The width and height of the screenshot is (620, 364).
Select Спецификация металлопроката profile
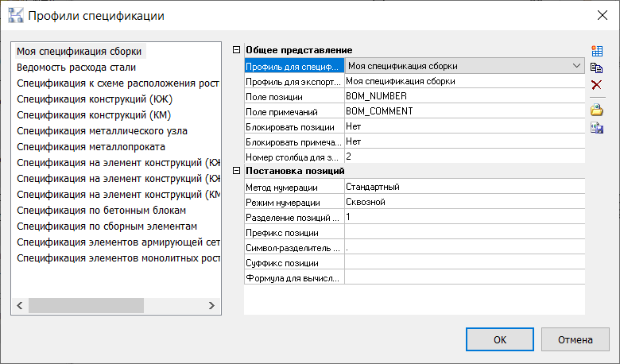click(x=91, y=147)
